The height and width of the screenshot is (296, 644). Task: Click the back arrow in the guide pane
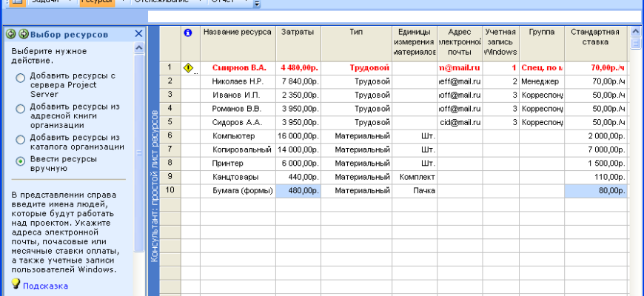click(11, 34)
